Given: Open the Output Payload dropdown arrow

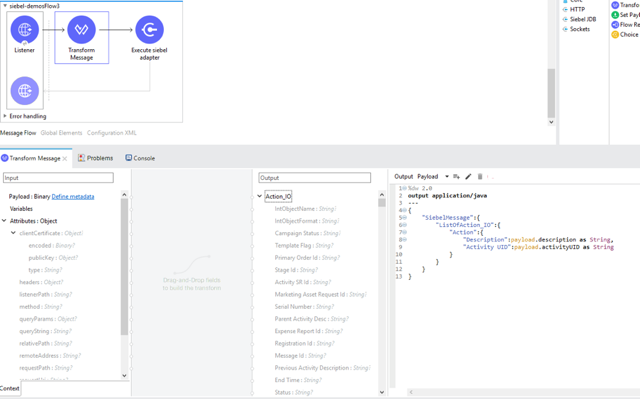Looking at the screenshot, I should (x=447, y=177).
